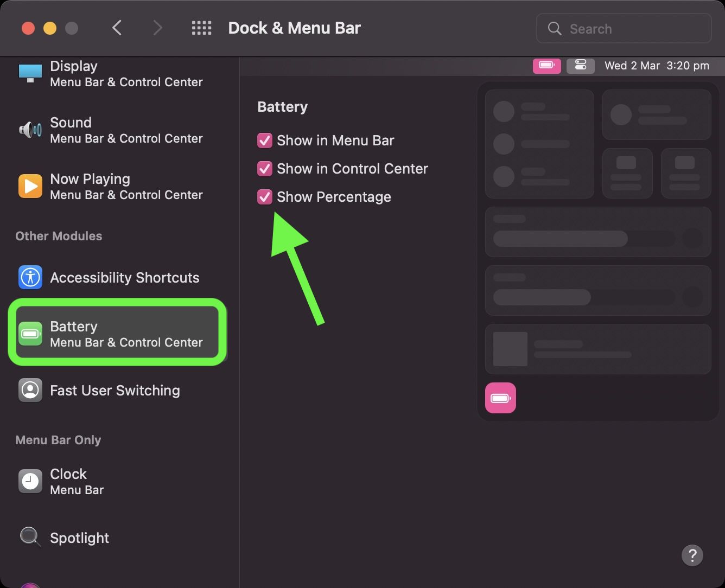Select the Now Playing module
This screenshot has width=725, height=588.
[x=109, y=187]
